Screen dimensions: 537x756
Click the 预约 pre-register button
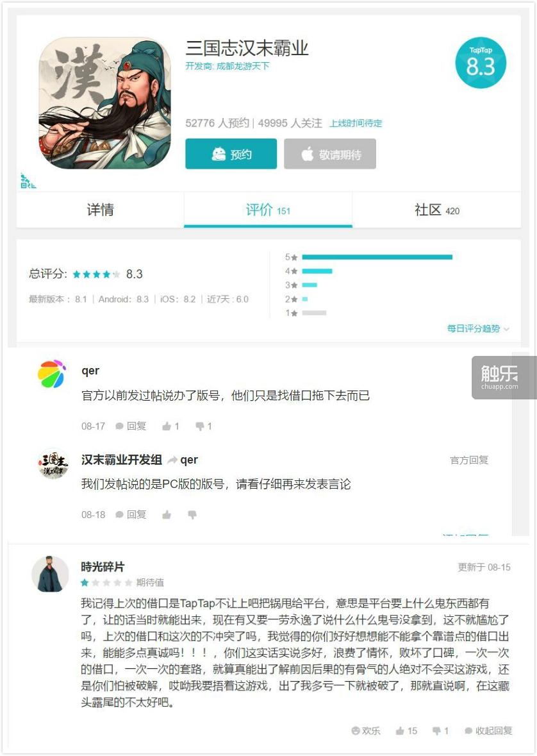[231, 154]
